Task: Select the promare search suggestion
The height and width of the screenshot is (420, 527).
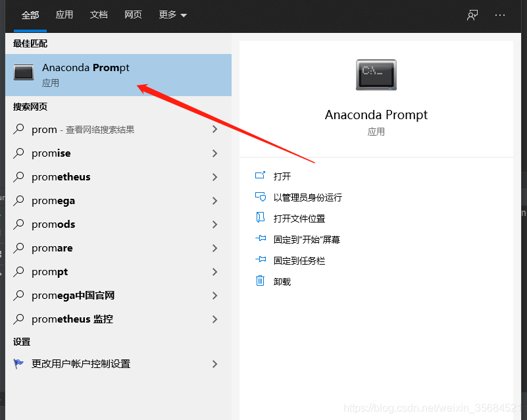Action: 118,248
